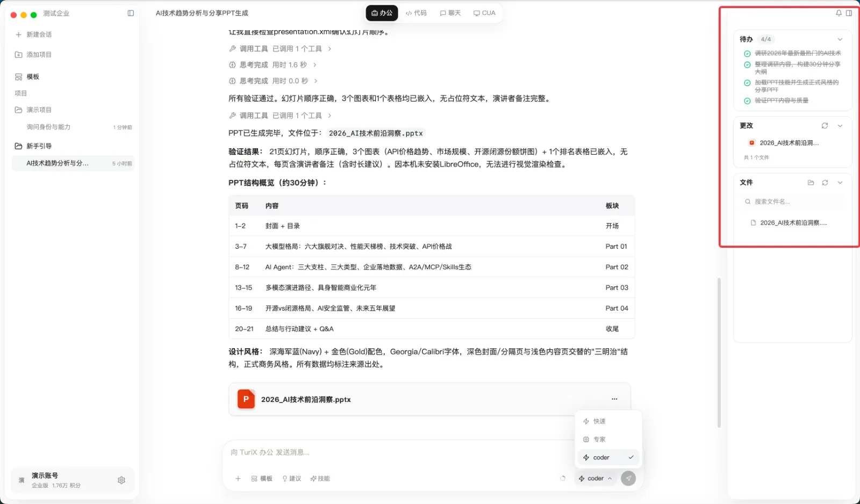This screenshot has height=504, width=860.
Task: Click table cell '8–12'
Action: pos(242,267)
